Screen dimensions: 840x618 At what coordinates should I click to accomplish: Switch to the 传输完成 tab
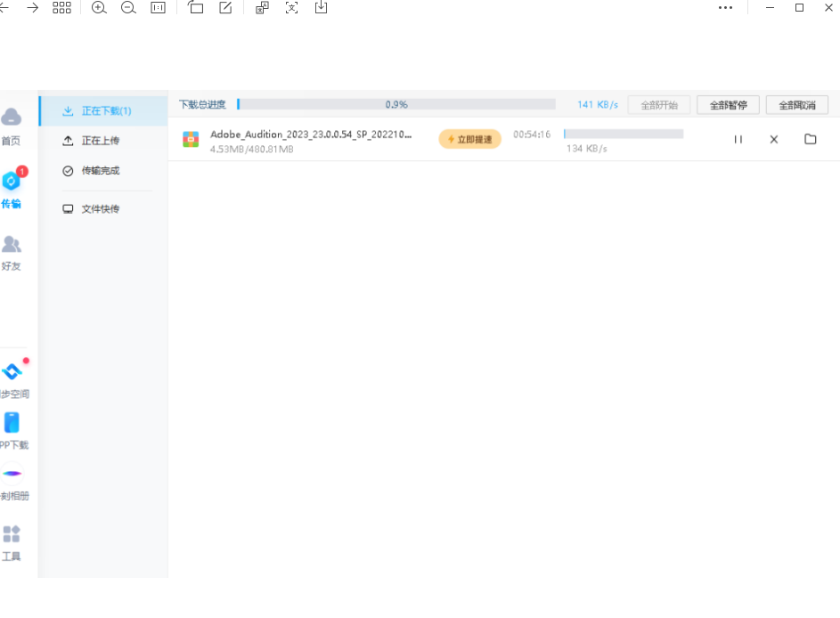100,171
